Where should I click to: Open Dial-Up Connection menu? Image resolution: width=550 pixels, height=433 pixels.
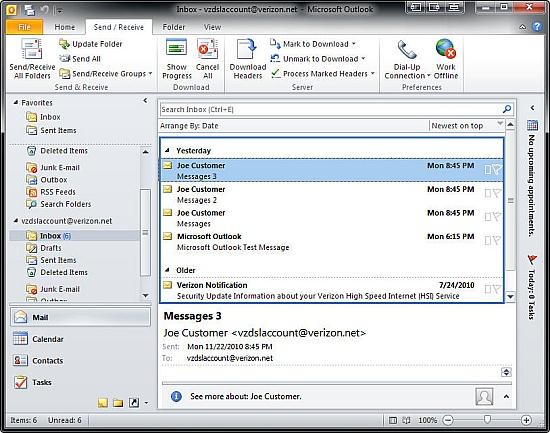(407, 59)
